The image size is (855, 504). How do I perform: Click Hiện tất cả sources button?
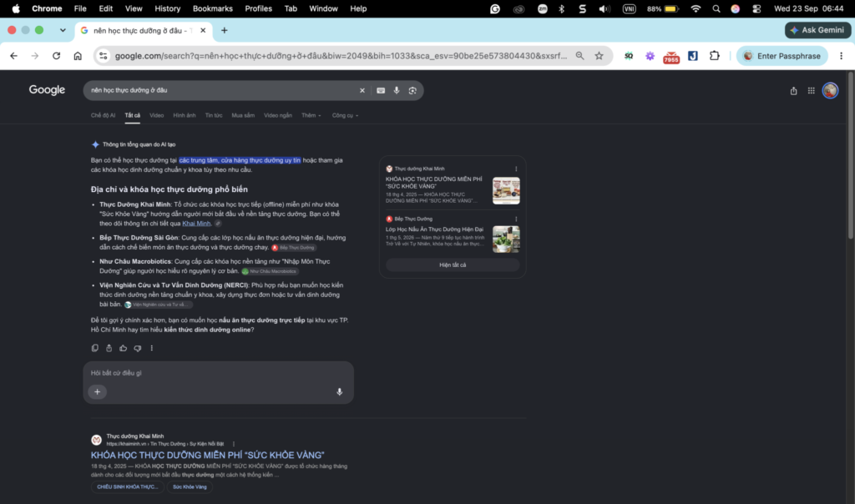[453, 265]
